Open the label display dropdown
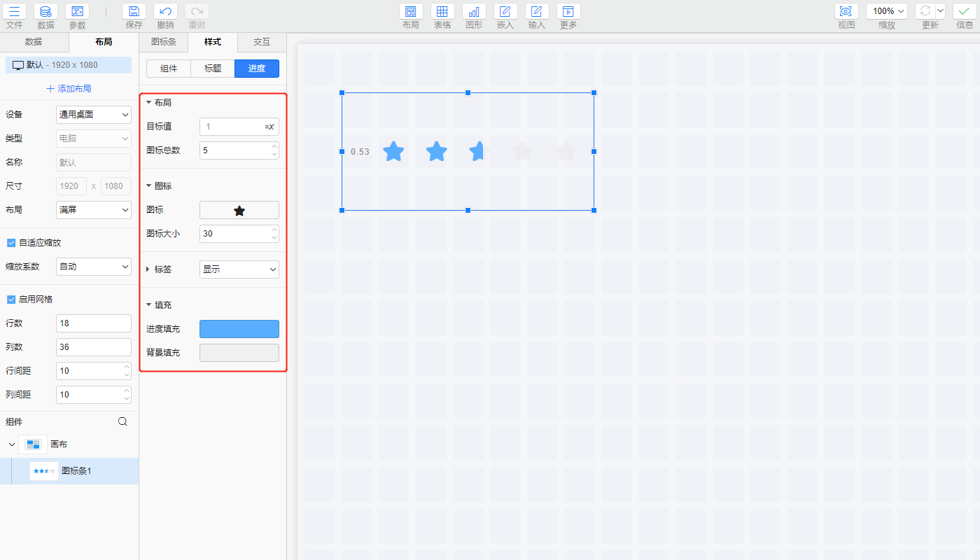Viewport: 980px width, 560px height. tap(239, 269)
